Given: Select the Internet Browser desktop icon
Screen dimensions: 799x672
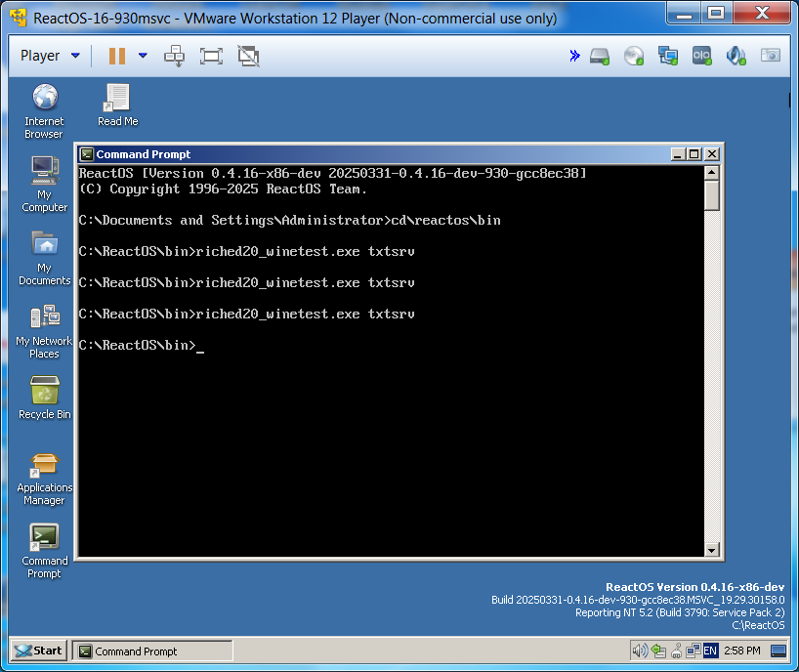Looking at the screenshot, I should coord(44,111).
